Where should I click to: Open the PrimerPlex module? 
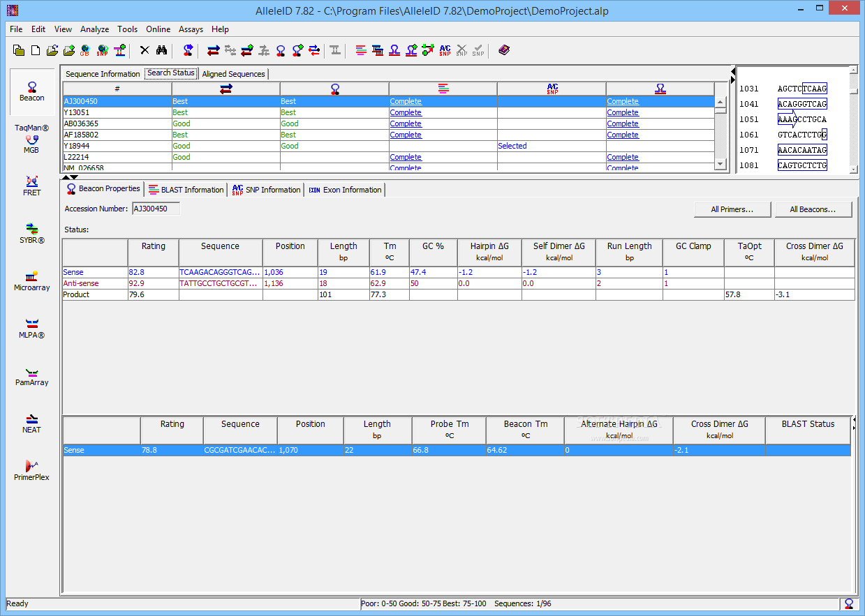32,471
